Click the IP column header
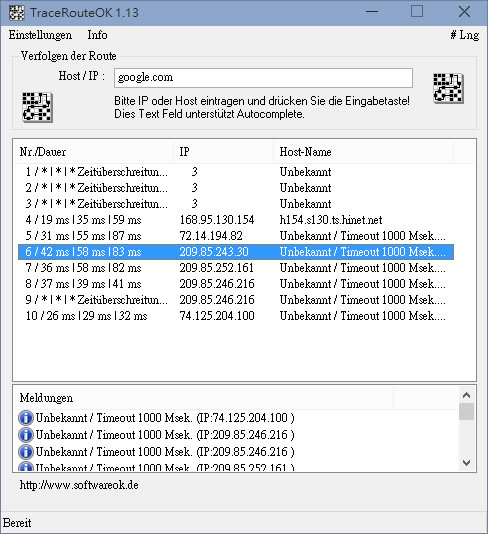This screenshot has width=488, height=534. point(224,152)
